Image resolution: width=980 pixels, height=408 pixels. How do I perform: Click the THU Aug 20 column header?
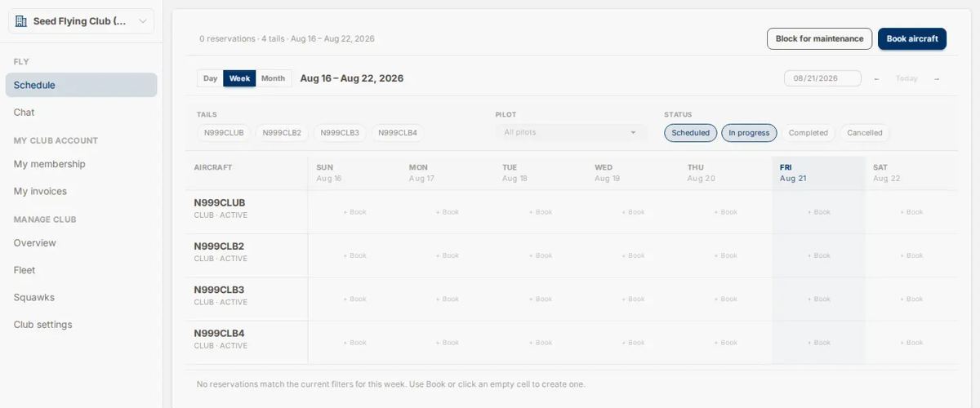(726, 172)
